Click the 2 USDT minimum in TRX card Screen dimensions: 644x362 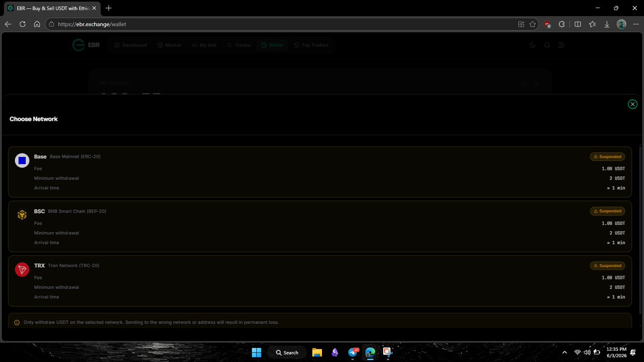pos(617,287)
